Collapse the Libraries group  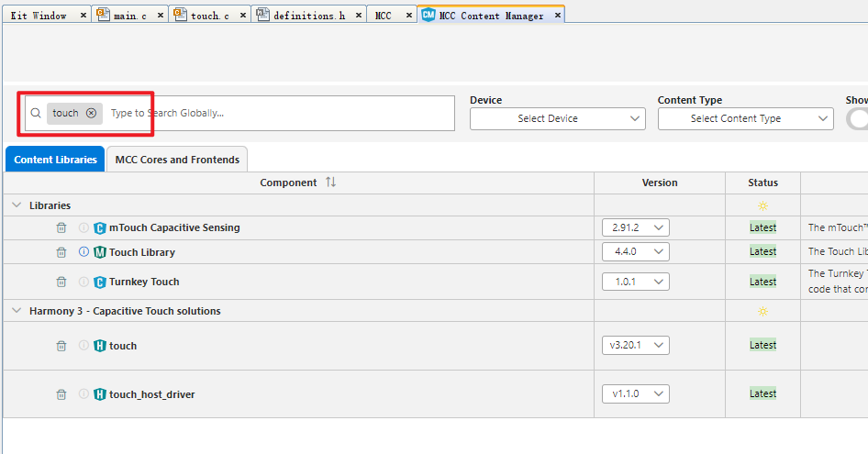[x=17, y=205]
